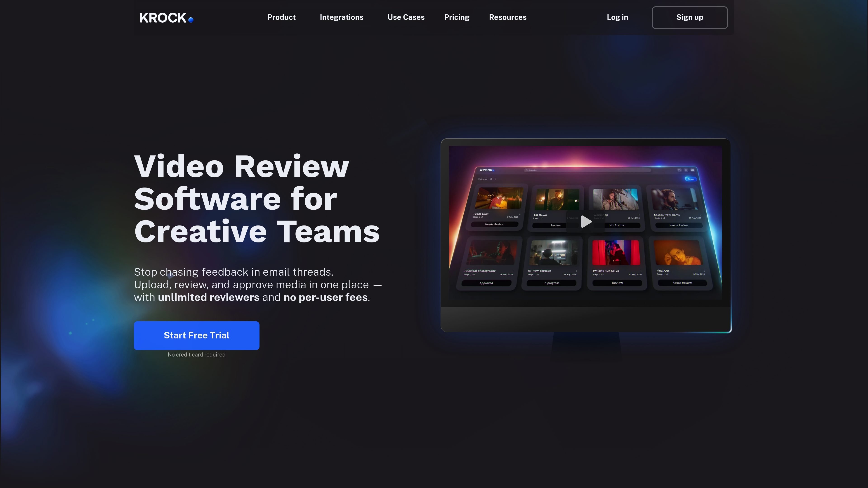Select the Twilight Run Sc_26 thumbnail
868x488 pixels.
tap(616, 253)
